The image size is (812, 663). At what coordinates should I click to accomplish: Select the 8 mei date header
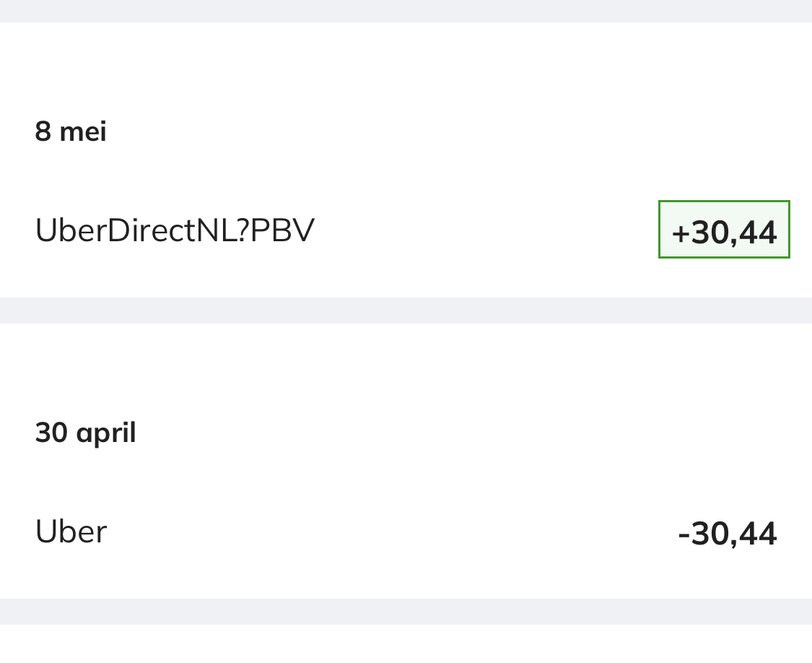pos(71,131)
